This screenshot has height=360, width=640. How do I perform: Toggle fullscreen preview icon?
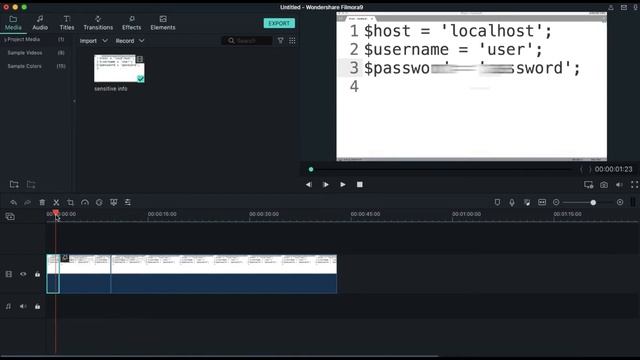click(x=634, y=185)
